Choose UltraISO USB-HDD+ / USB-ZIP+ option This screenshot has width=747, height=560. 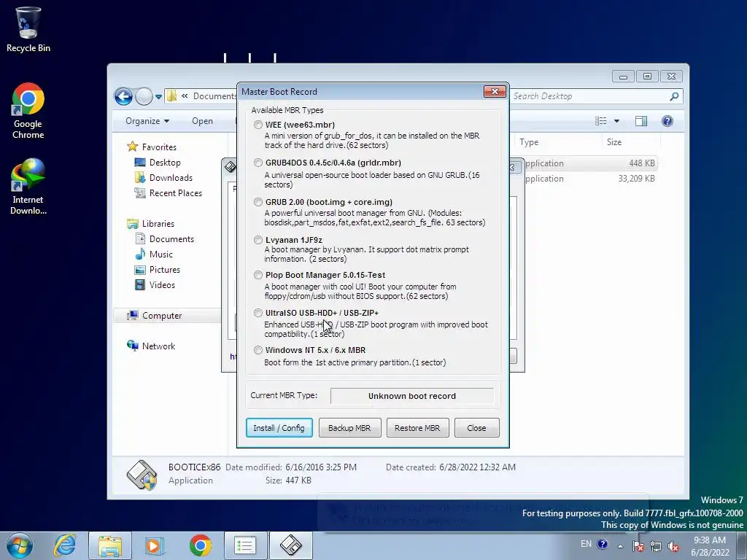click(258, 313)
